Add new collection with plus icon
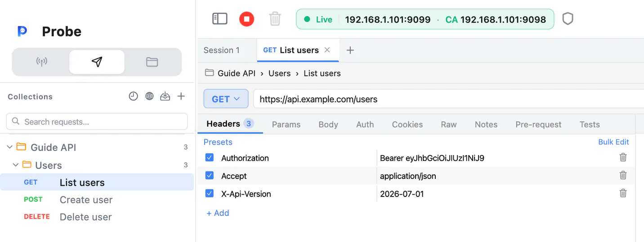The height and width of the screenshot is (242, 644). (x=181, y=96)
